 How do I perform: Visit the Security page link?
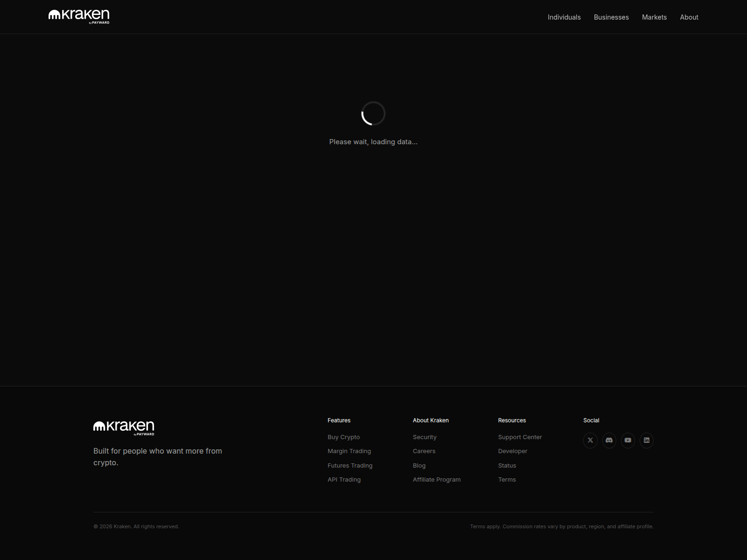(x=424, y=437)
